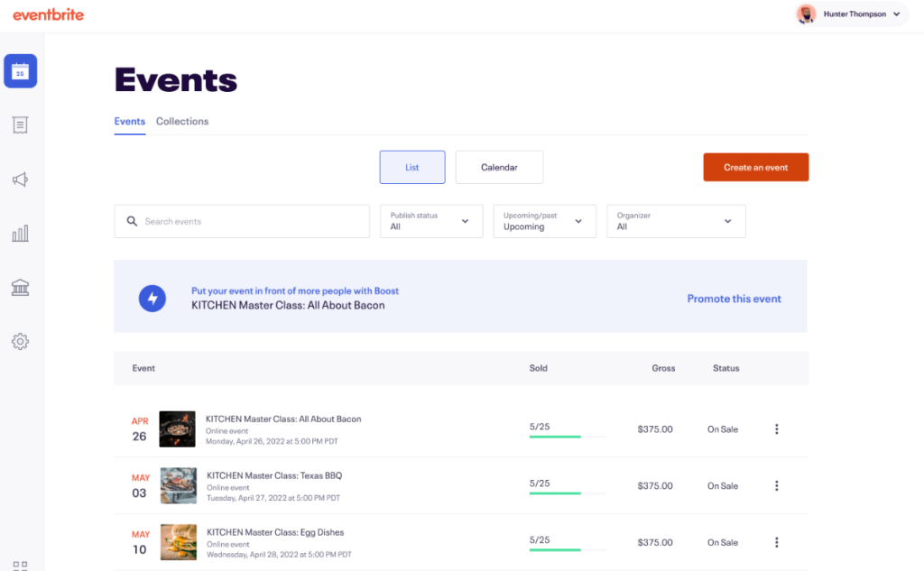Click the On Sale status for Egg Dishes

723,542
